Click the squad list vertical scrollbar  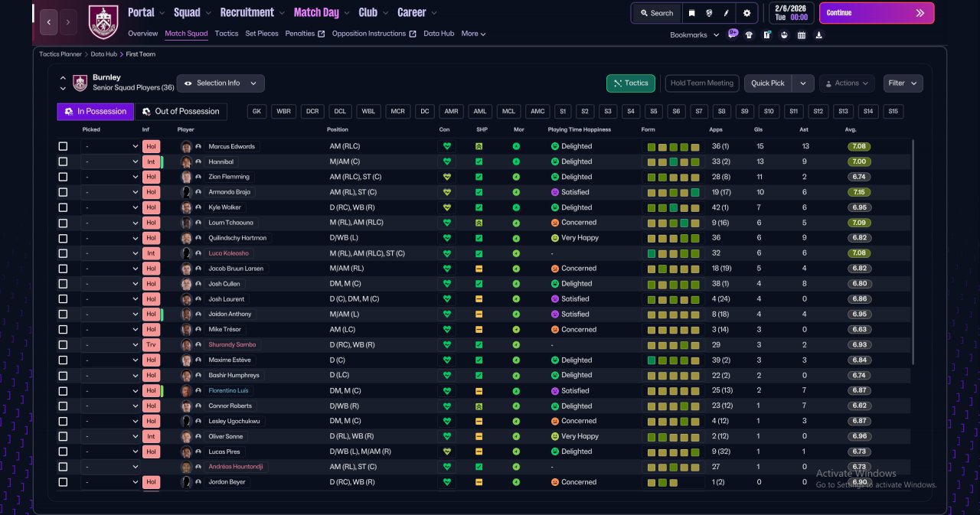(x=913, y=253)
